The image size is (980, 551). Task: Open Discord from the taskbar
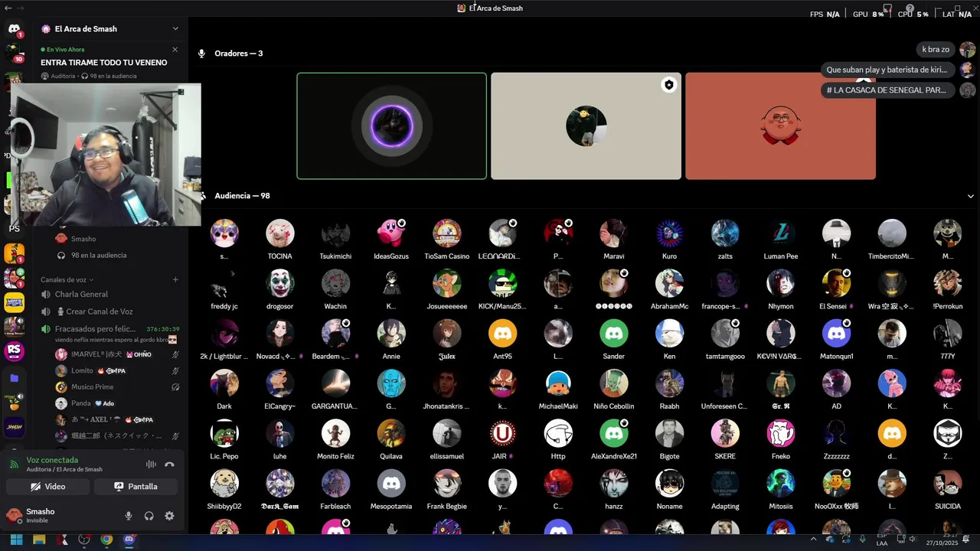(129, 540)
